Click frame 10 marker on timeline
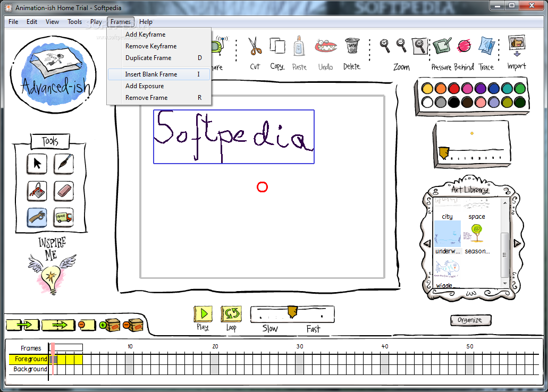The image size is (548, 392). pyautogui.click(x=130, y=346)
